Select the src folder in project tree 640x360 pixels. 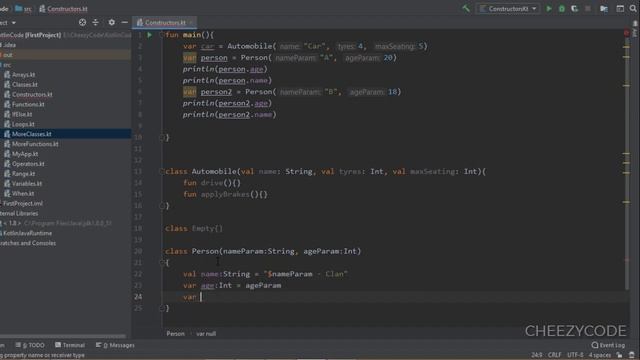coord(7,65)
